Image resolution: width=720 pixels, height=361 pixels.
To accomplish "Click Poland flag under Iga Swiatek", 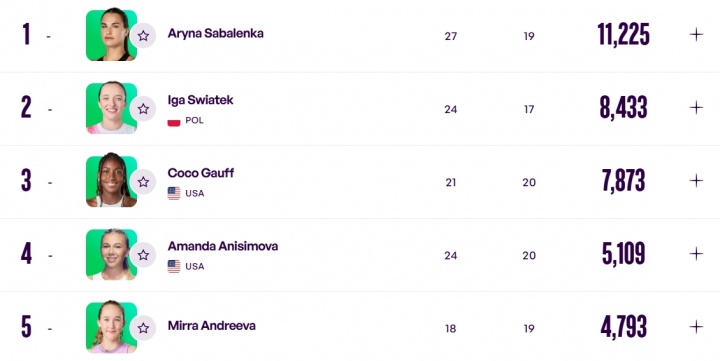I will click(x=174, y=121).
